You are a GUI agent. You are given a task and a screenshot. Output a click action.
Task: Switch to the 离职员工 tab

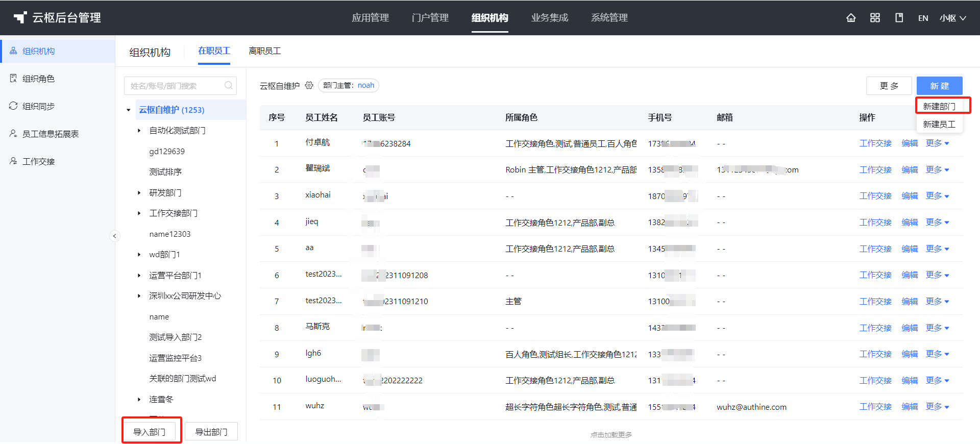click(264, 51)
